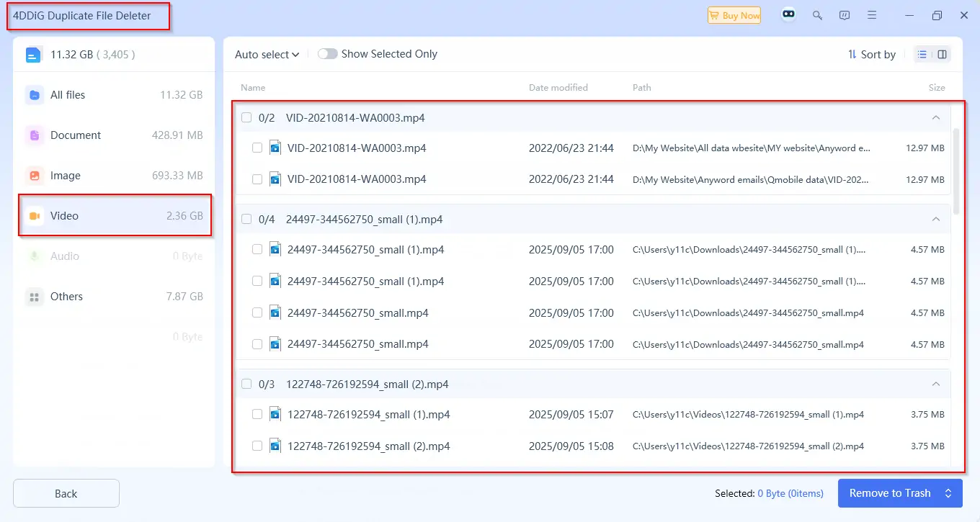Open the feedback speech bubble icon
The height and width of the screenshot is (522, 980).
(845, 15)
